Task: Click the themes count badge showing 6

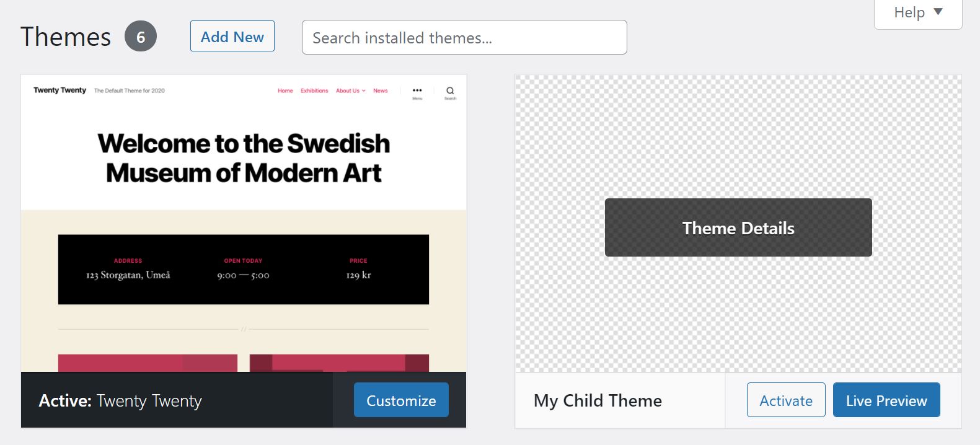Action: pyautogui.click(x=141, y=37)
